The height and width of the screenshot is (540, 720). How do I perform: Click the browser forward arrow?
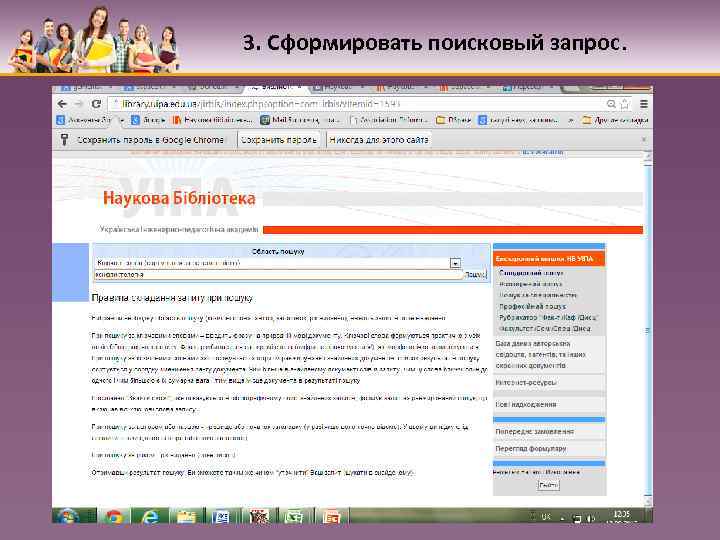tap(79, 104)
